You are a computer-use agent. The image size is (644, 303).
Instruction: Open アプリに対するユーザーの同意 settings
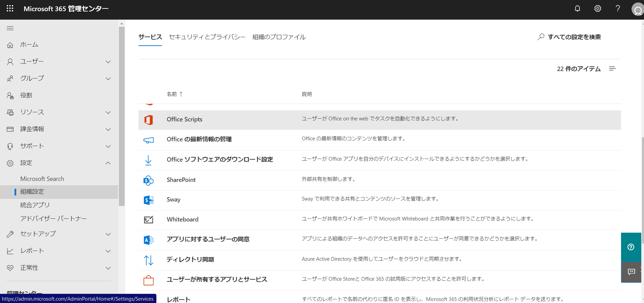click(x=208, y=239)
